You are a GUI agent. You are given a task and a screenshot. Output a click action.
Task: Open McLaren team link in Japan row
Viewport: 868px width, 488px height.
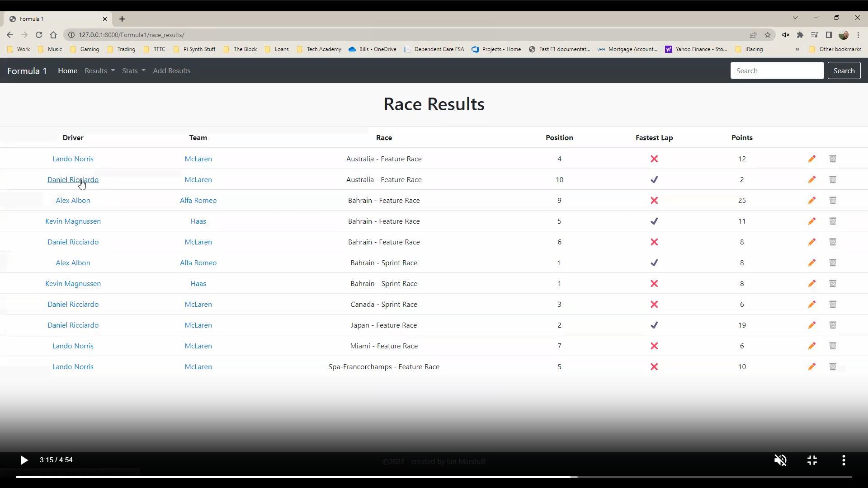point(198,325)
